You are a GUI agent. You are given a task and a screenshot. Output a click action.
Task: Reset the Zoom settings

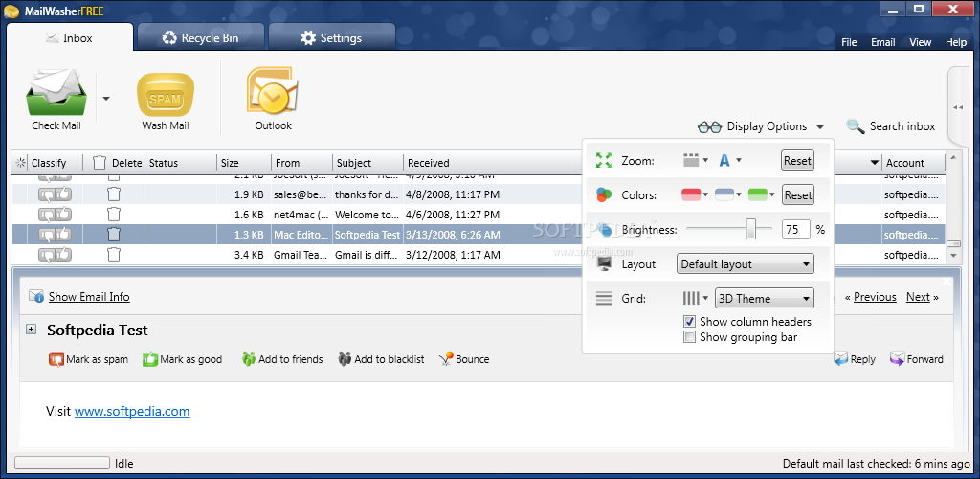point(797,161)
